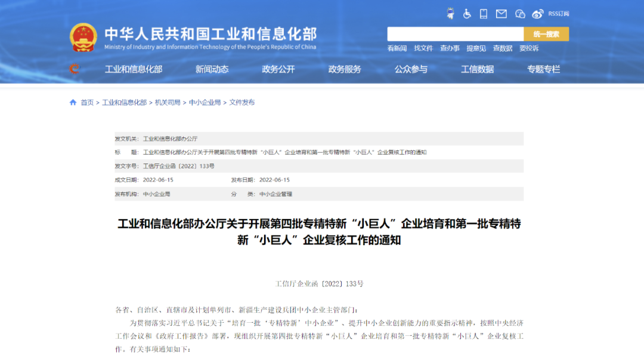This screenshot has height=358, width=644.
Task: Open the 新闻动态 menu item
Action: point(212,69)
